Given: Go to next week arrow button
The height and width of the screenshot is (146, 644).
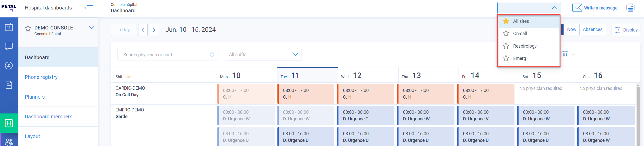Looking at the screenshot, I should 154,30.
